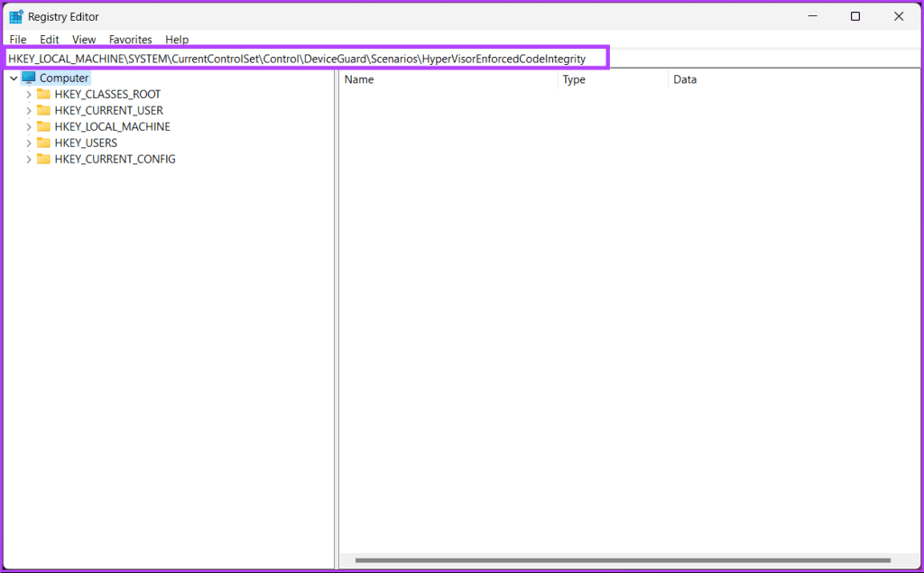Open the File menu
The width and height of the screenshot is (924, 573).
[17, 39]
